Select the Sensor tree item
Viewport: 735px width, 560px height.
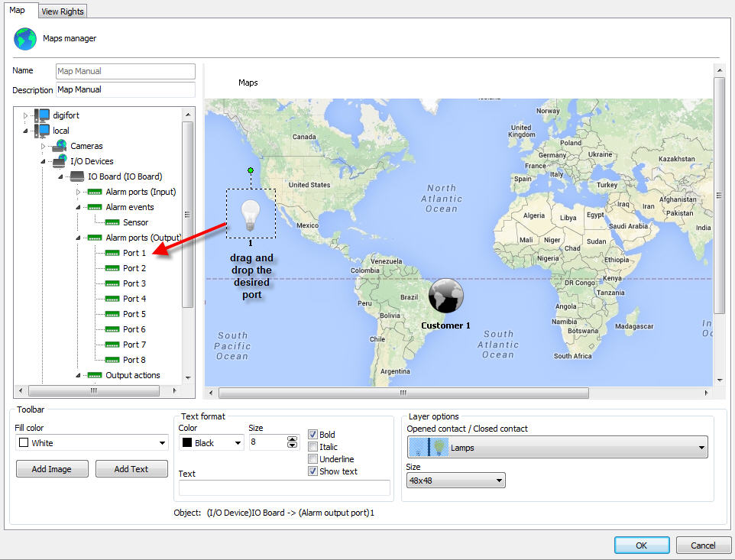point(135,222)
